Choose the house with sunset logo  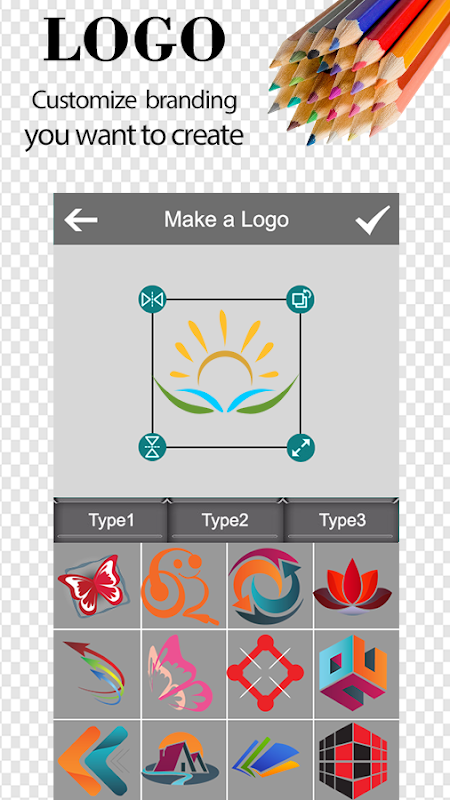pos(184,760)
